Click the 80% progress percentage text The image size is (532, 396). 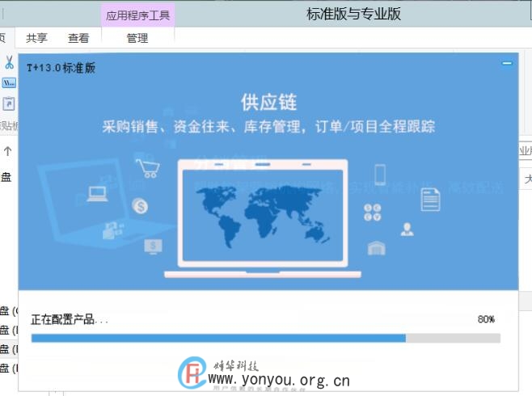(x=486, y=319)
